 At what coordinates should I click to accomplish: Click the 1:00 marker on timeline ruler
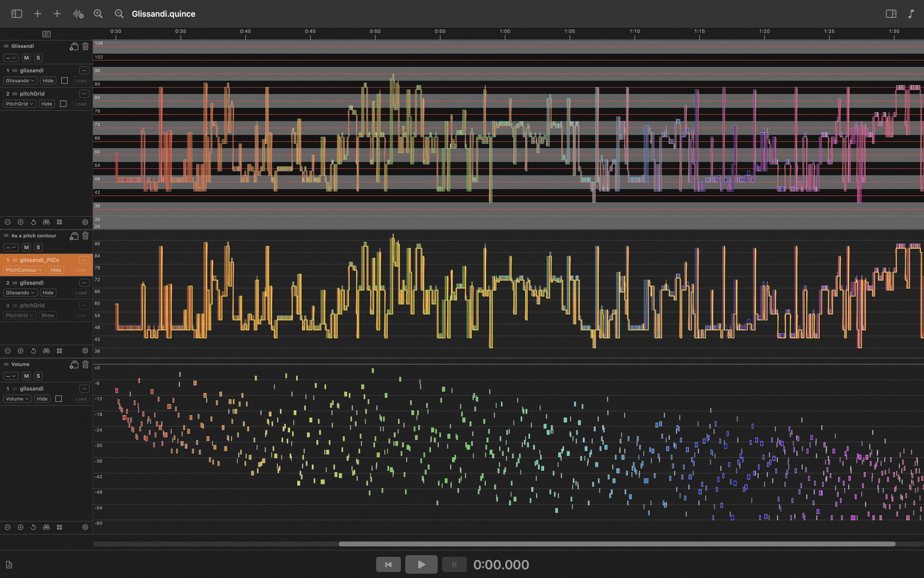(x=505, y=33)
